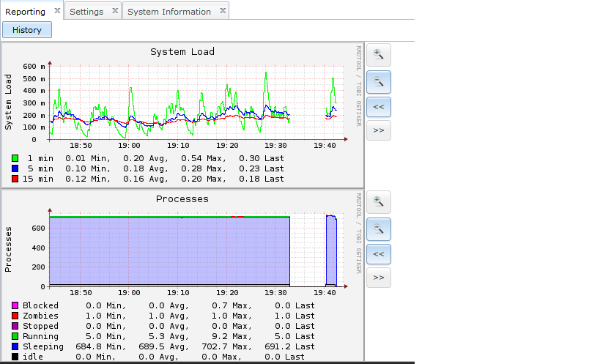Click the '0.54 Max' value for 1 min
This screenshot has height=364, width=600.
pyautogui.click(x=203, y=158)
